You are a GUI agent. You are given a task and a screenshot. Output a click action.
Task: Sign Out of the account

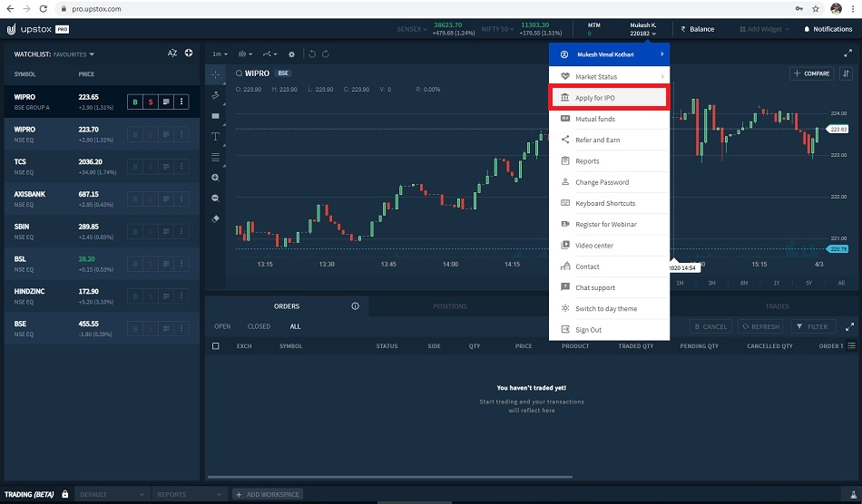coord(609,329)
